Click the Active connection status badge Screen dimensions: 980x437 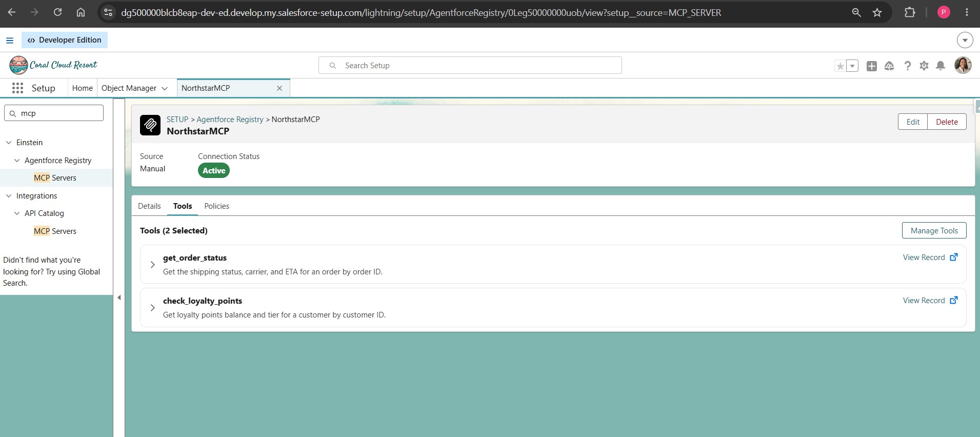214,171
